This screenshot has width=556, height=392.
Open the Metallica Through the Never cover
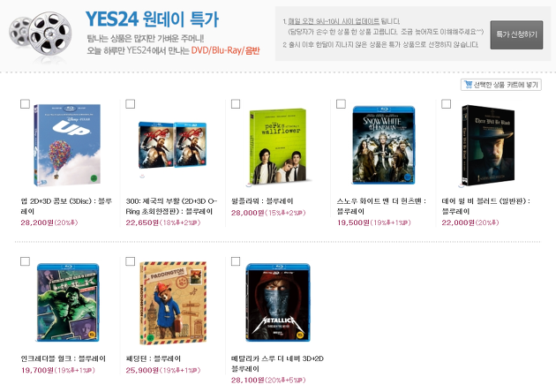(278, 303)
